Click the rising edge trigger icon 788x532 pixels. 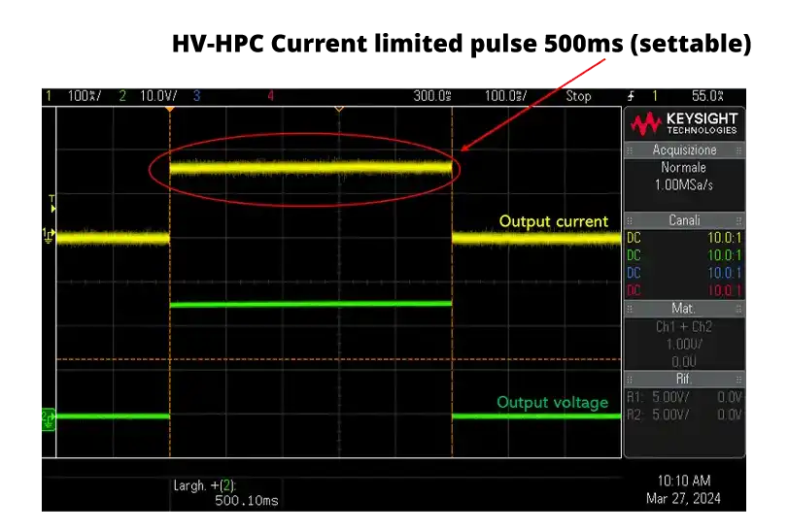pos(631,96)
